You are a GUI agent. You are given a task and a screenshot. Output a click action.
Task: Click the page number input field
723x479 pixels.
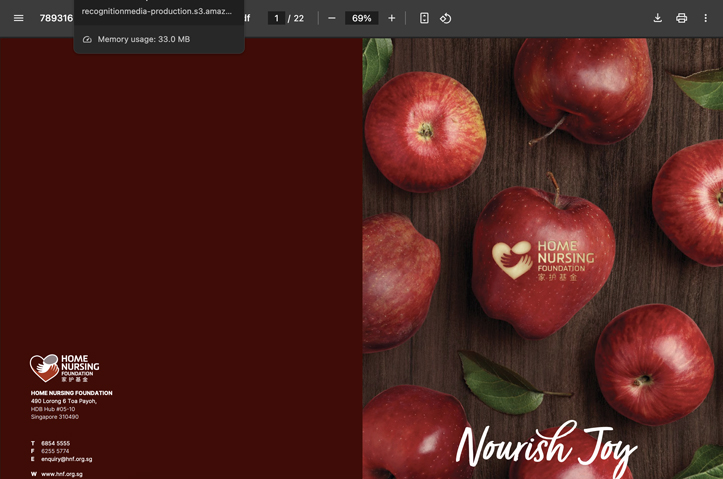coord(277,18)
